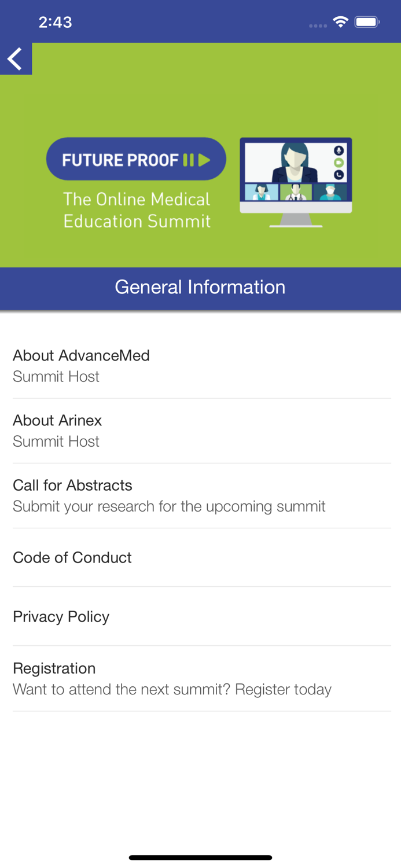Tap the General Information header bar
This screenshot has height=868, width=401.
point(200,288)
